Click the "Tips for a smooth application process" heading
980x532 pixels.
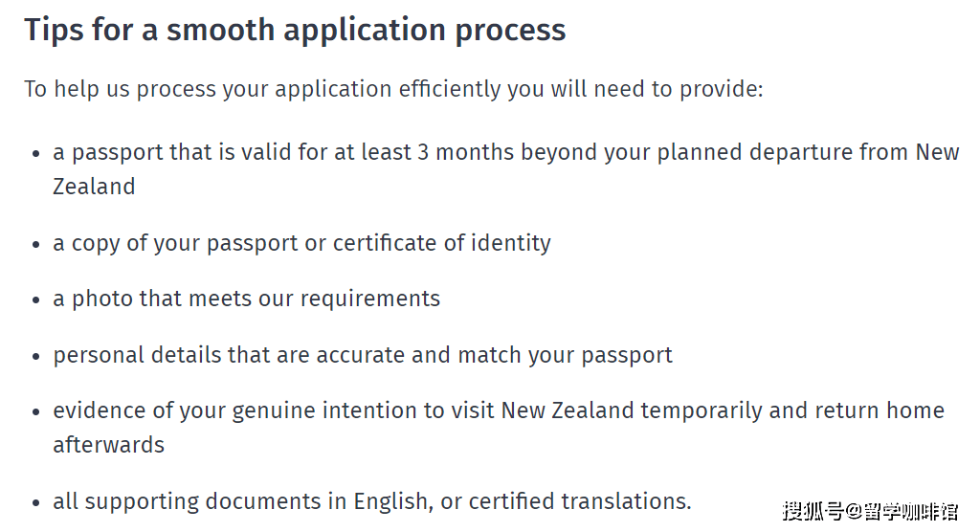pyautogui.click(x=295, y=30)
